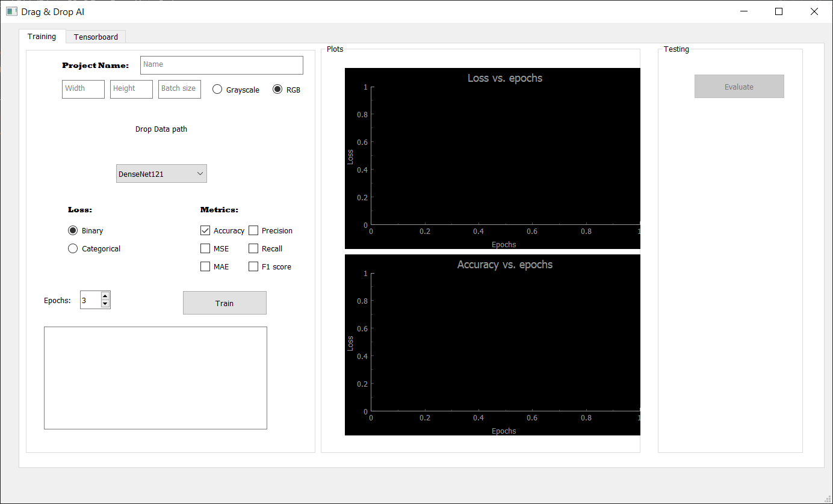Decrease the Epochs value with the down arrow
The image size is (833, 504).
pyautogui.click(x=105, y=304)
